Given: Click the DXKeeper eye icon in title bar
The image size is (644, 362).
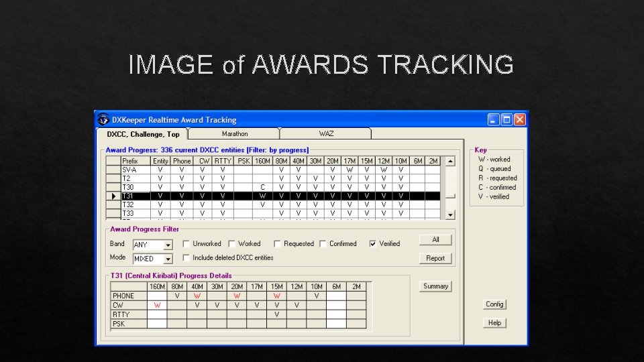Looking at the screenshot, I should tap(103, 119).
